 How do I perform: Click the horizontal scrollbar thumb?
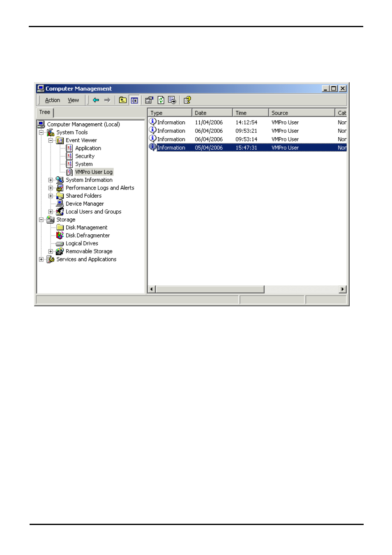coord(210,289)
